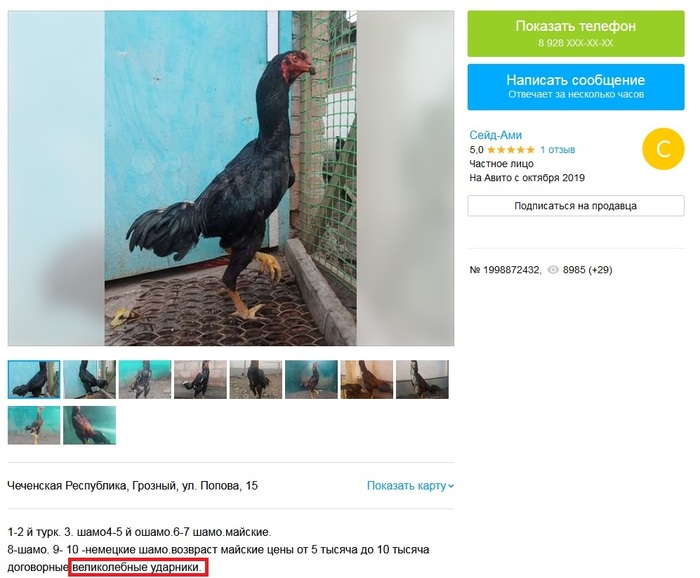
Task: Select the first rooster thumbnail
Action: point(34,379)
